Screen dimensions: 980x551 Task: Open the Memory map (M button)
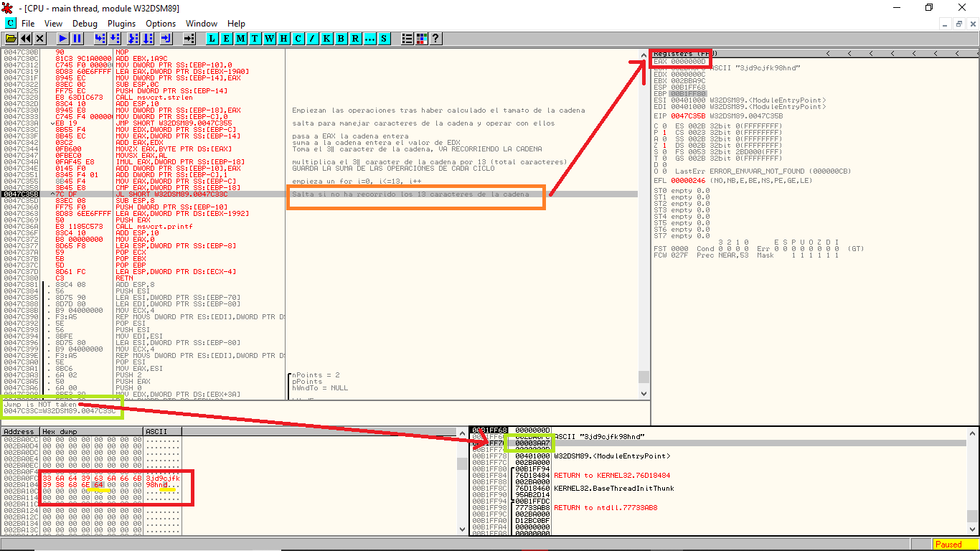(x=240, y=38)
